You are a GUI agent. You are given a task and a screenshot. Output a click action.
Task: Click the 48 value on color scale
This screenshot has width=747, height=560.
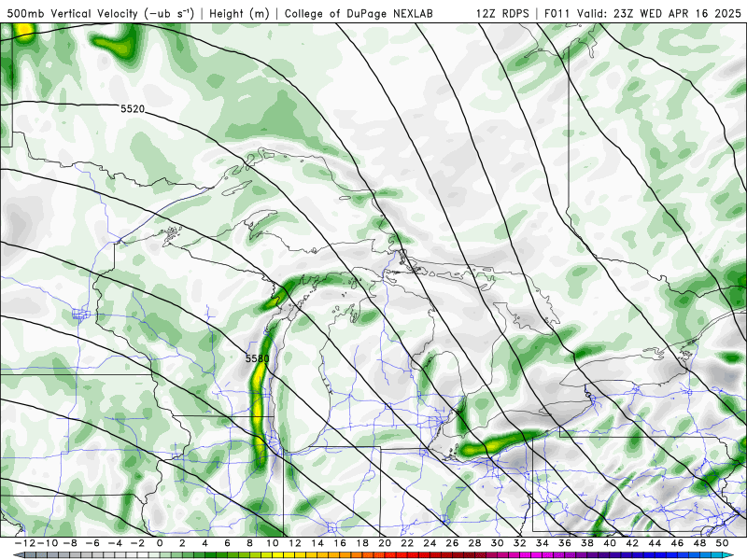pyautogui.click(x=699, y=543)
